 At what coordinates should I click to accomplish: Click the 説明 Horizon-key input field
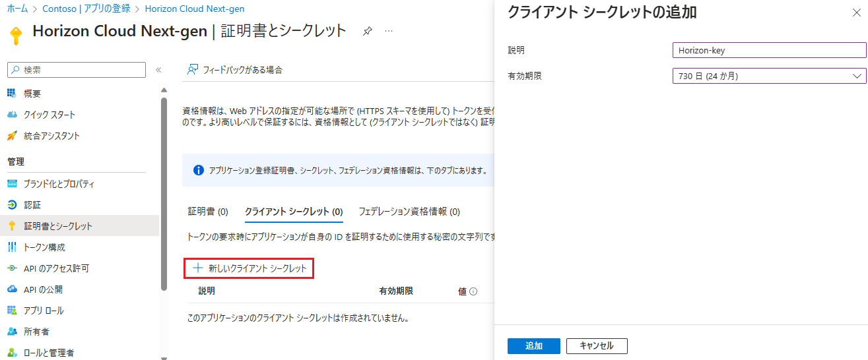click(x=769, y=50)
